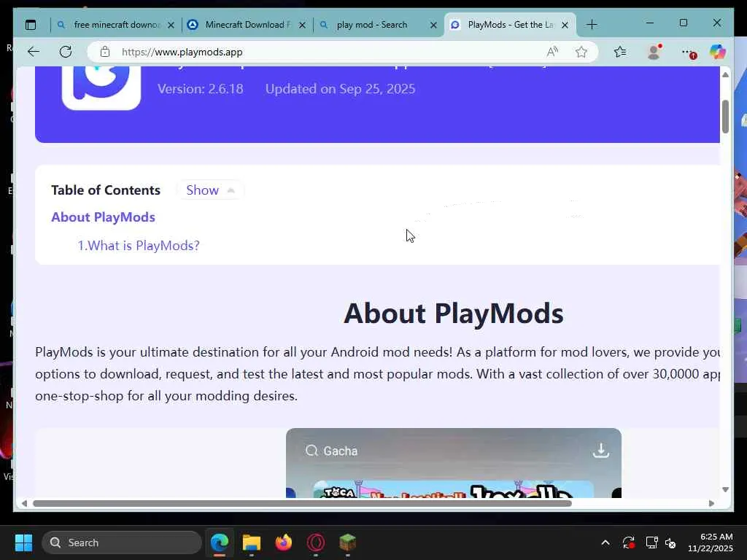
Task: Open the Windows Start menu
Action: point(23,542)
